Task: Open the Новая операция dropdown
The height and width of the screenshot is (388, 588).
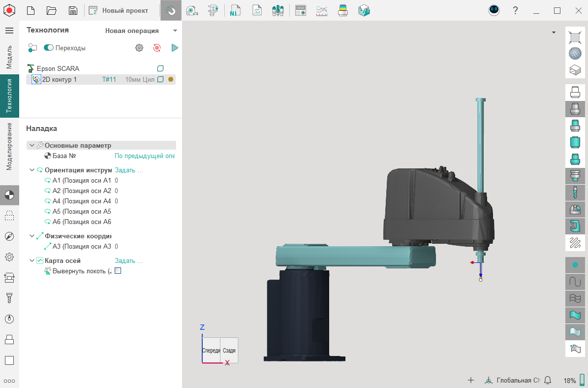Action: point(141,31)
